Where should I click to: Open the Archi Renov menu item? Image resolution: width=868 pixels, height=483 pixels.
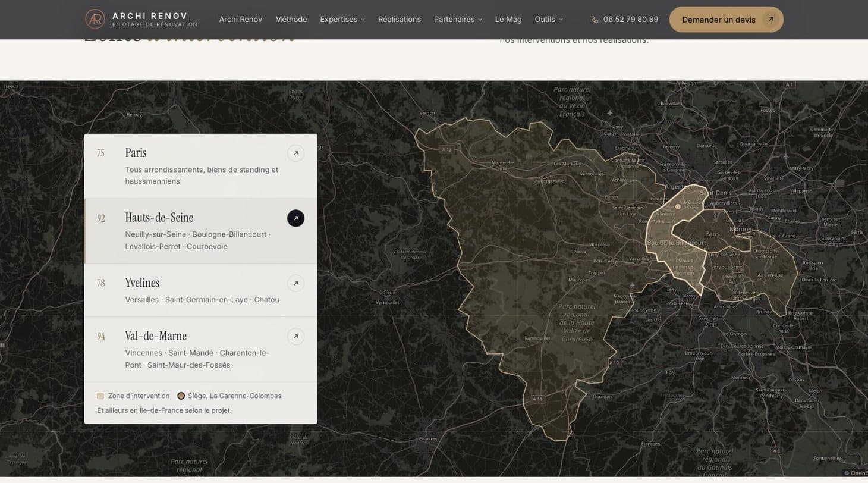(x=241, y=20)
